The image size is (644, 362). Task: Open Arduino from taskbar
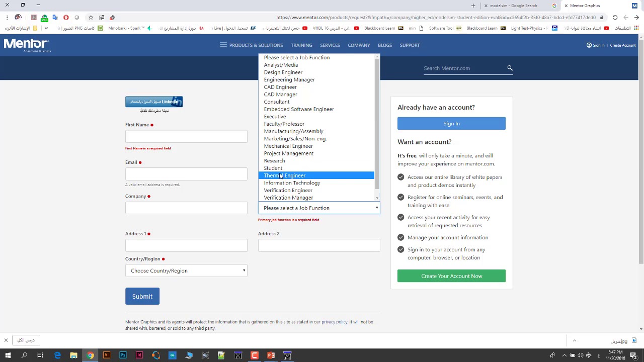click(172, 355)
